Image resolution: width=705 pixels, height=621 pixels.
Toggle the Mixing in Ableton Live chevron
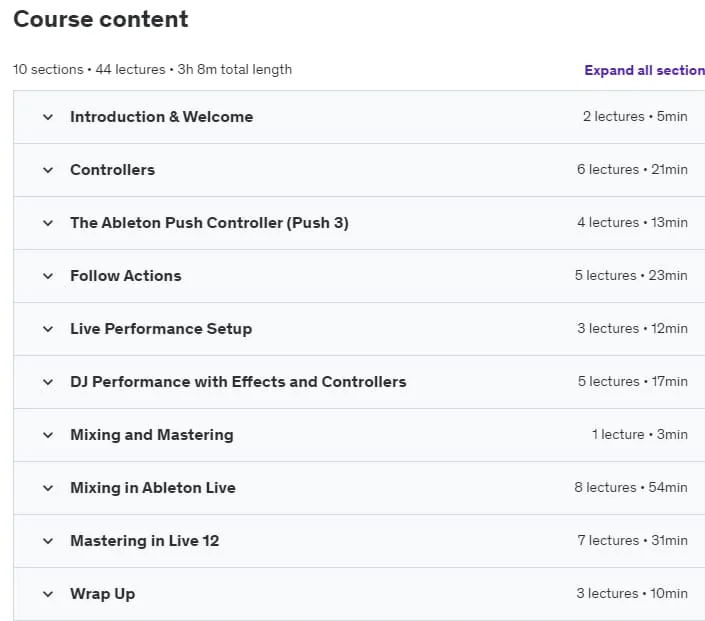click(x=48, y=488)
